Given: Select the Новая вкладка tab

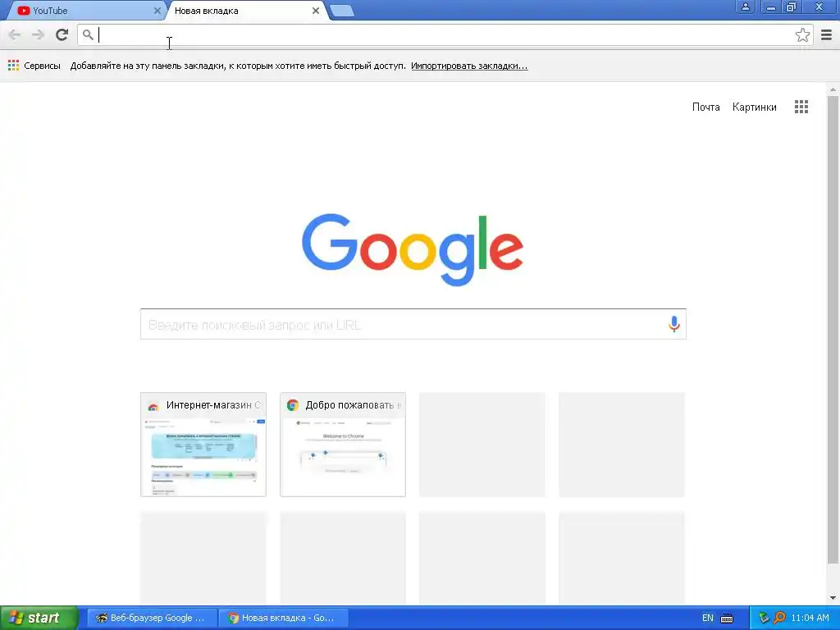Looking at the screenshot, I should click(246, 11).
